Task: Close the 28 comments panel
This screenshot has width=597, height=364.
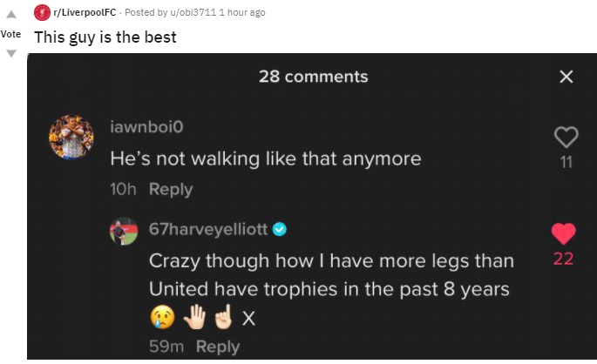Action: point(566,77)
